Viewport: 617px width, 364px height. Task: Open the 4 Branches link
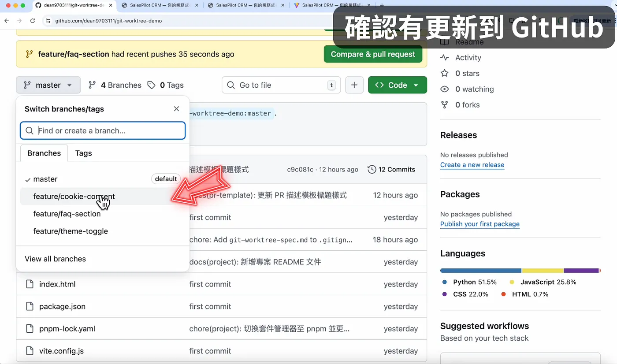coord(115,85)
